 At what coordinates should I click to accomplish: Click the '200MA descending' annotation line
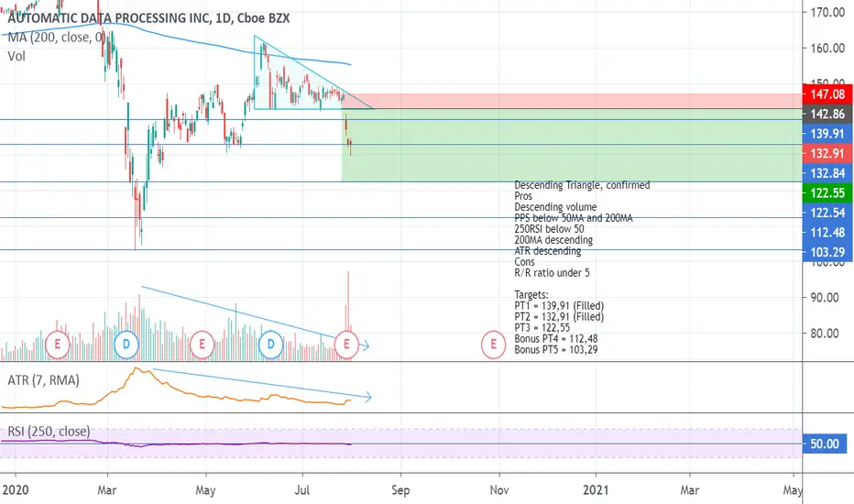(553, 240)
